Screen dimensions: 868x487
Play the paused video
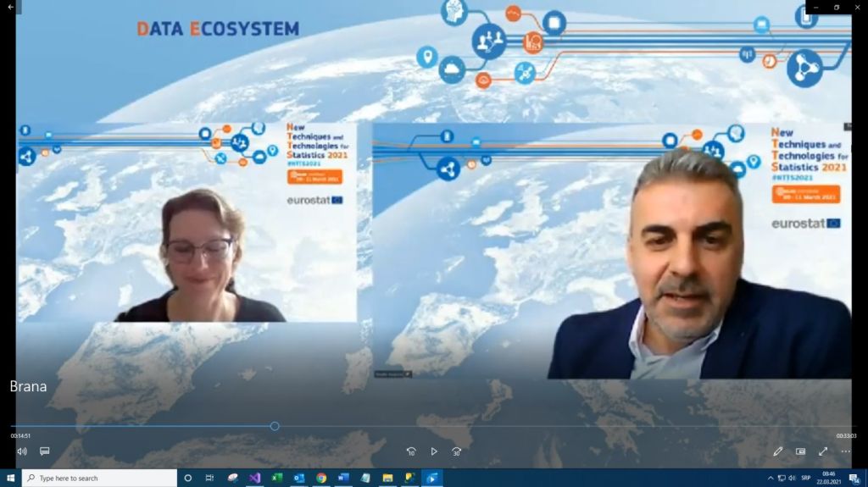[434, 451]
